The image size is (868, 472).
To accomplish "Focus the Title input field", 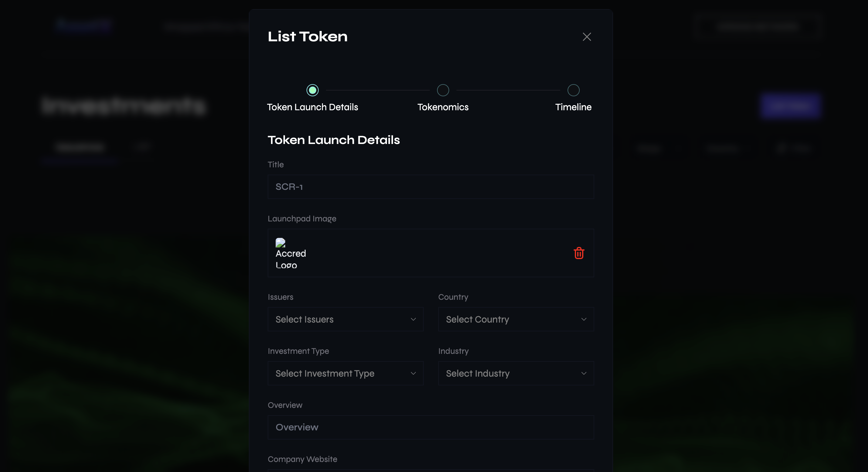I will (431, 187).
